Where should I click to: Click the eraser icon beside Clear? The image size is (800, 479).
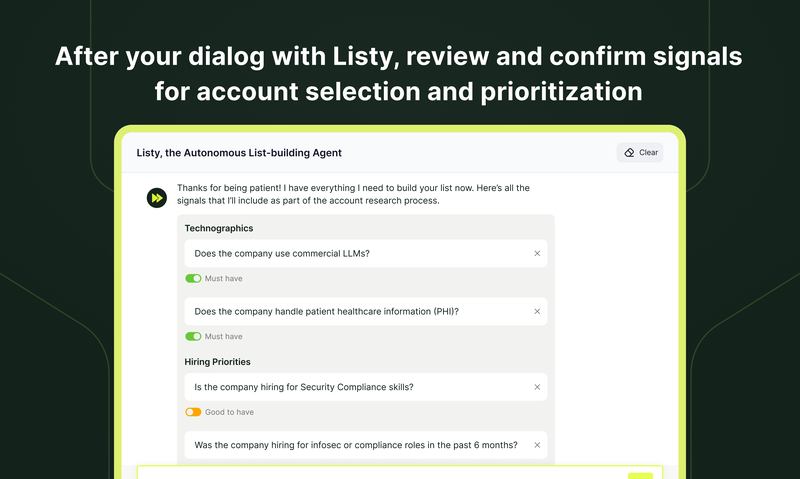coord(629,153)
